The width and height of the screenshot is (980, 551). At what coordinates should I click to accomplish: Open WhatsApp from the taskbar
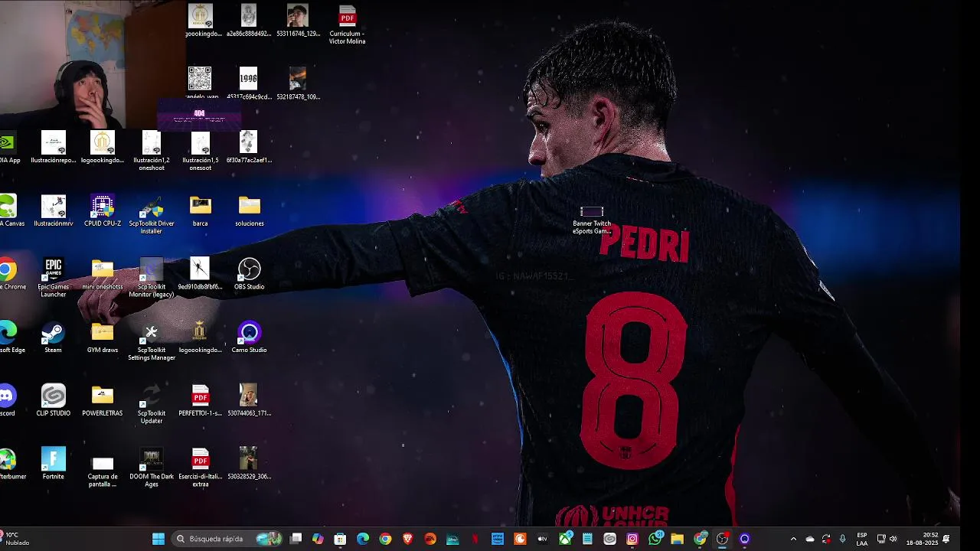coord(655,539)
